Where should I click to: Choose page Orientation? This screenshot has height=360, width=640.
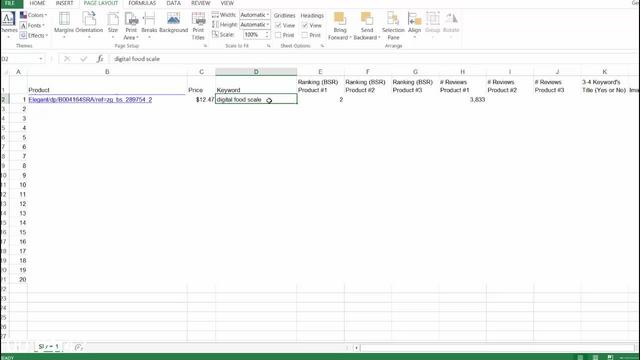click(x=89, y=24)
